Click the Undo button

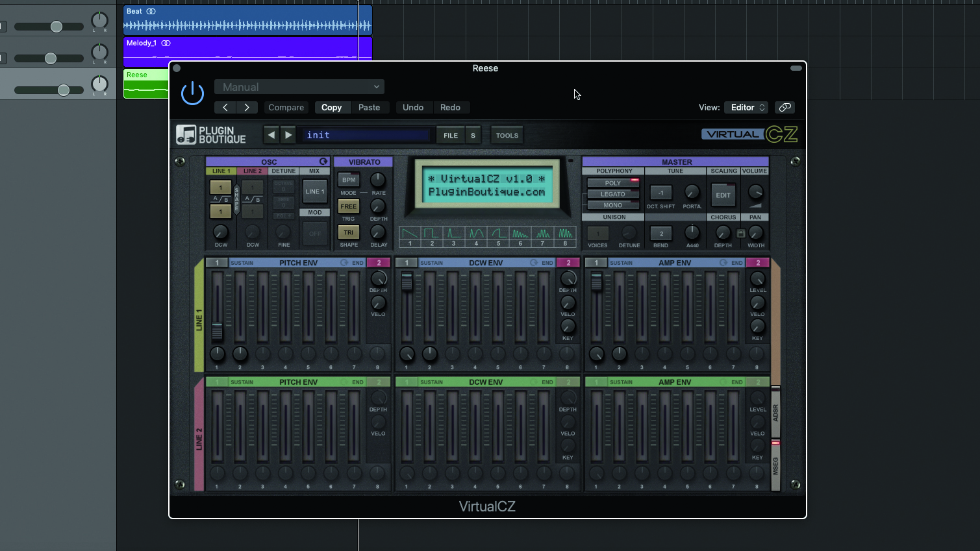413,107
